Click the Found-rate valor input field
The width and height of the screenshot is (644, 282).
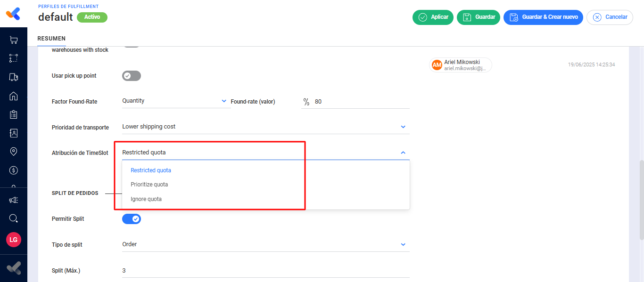click(361, 101)
